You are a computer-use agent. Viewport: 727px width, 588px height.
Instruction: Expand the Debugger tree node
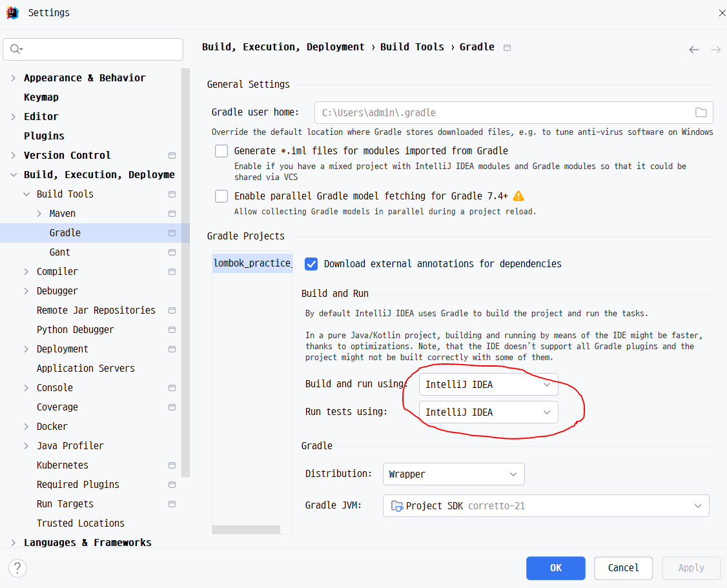(x=26, y=291)
